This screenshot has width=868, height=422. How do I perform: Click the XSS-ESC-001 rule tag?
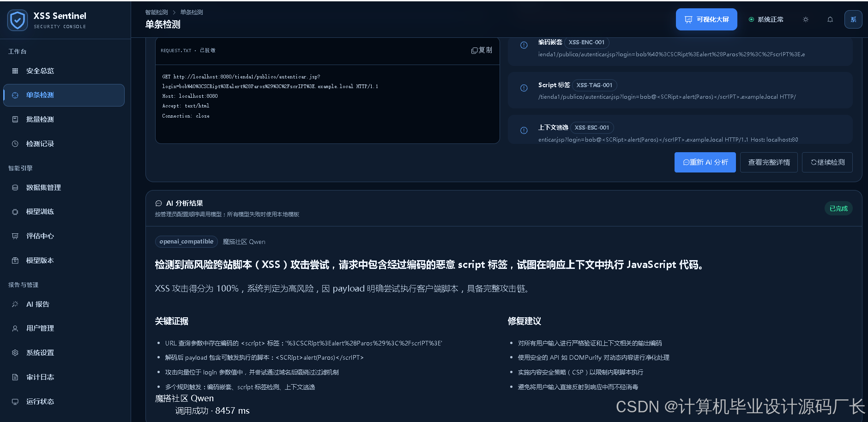(592, 128)
